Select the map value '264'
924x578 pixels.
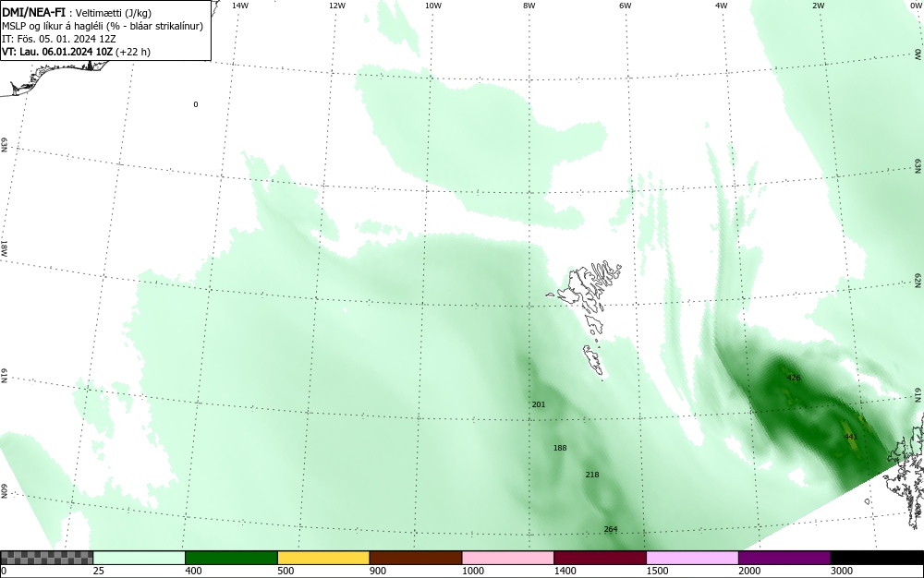tap(611, 529)
